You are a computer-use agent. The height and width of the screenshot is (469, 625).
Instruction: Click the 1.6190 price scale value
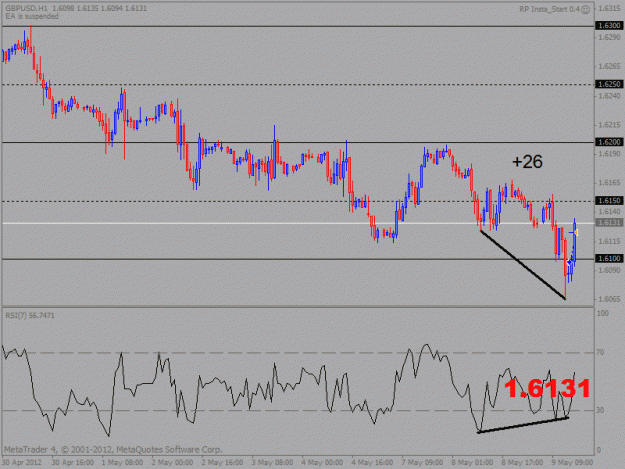(609, 154)
